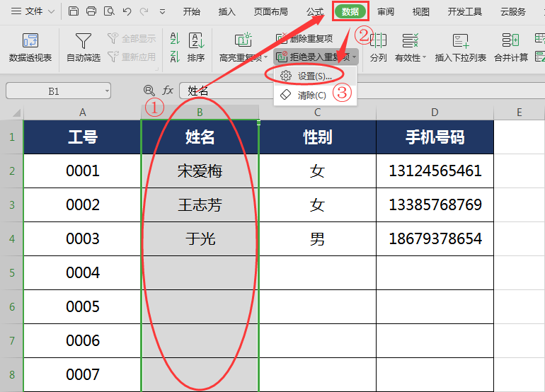545x392 pixels.
Task: Click the 工号 header cell
Action: (82, 137)
